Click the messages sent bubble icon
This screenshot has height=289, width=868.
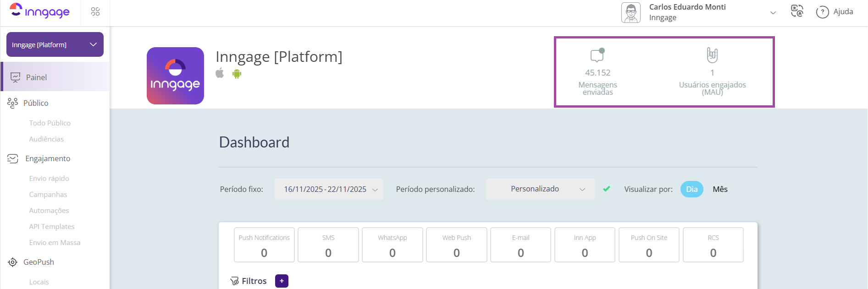tap(597, 55)
